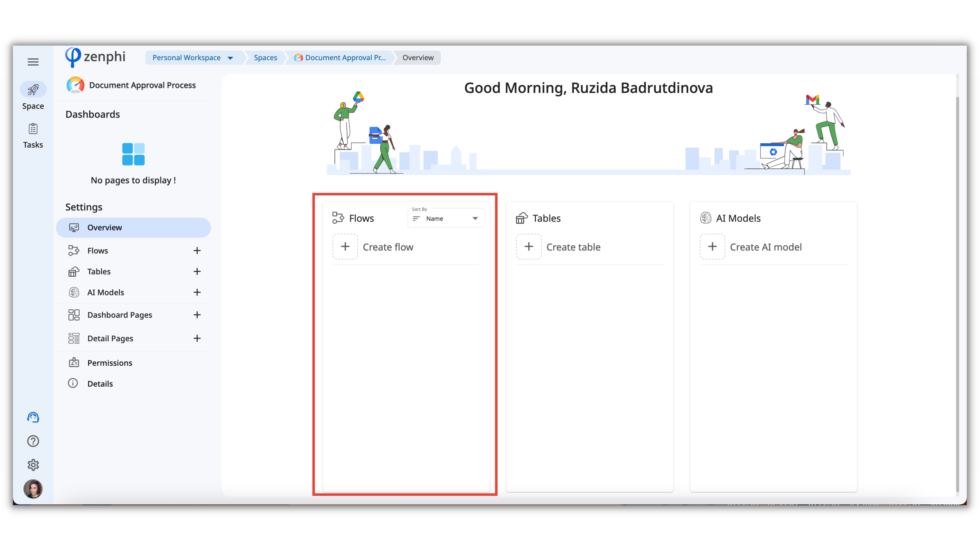
Task: Open the user profile avatar
Action: pos(33,489)
